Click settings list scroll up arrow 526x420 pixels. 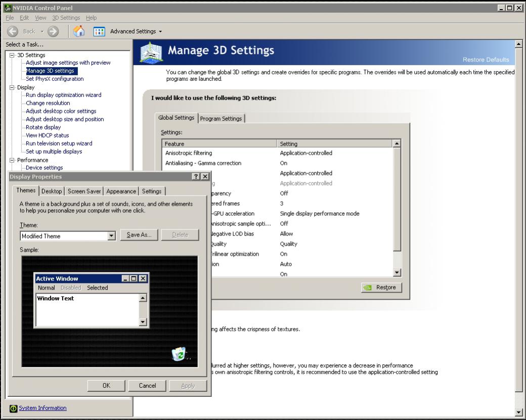[397, 144]
